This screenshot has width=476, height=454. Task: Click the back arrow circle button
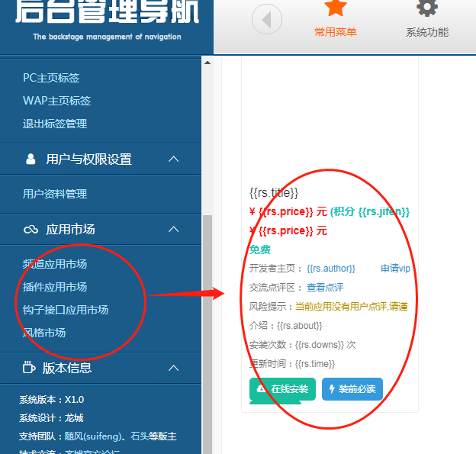[267, 20]
